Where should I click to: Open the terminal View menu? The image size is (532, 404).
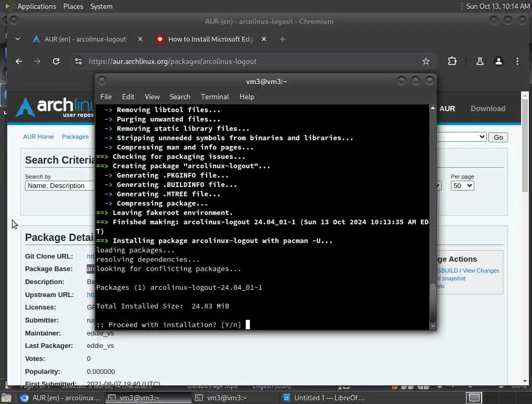point(152,97)
